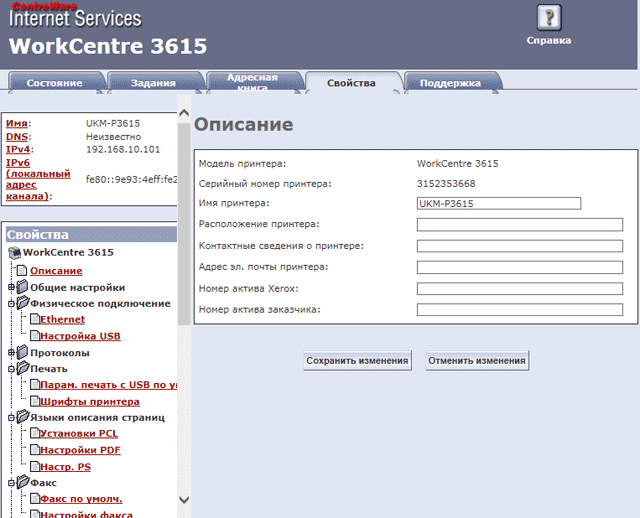
Task: Click the Ethernet page icon
Action: (35, 319)
